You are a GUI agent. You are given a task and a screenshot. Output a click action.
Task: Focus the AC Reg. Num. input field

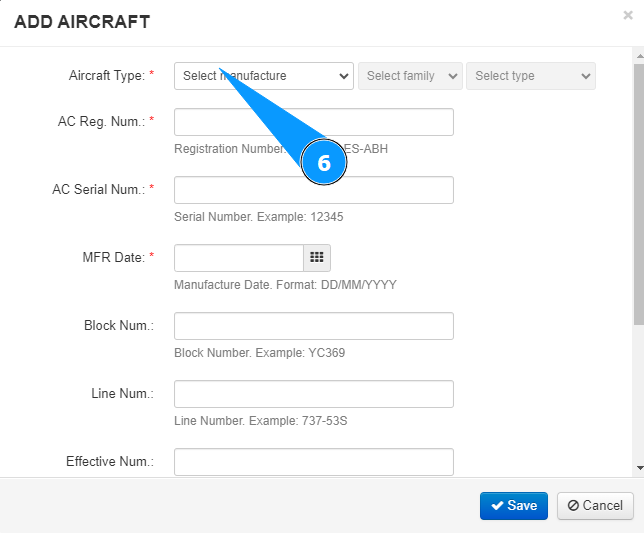[x=313, y=122]
